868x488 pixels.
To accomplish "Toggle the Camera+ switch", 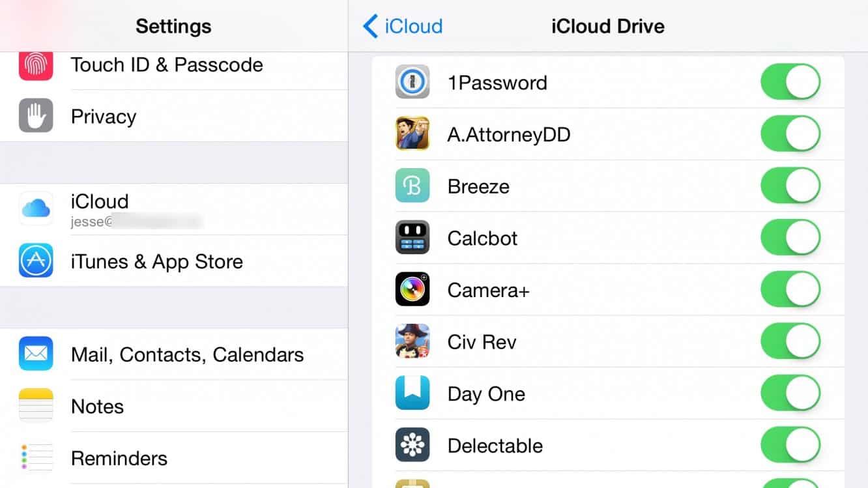I will [790, 289].
